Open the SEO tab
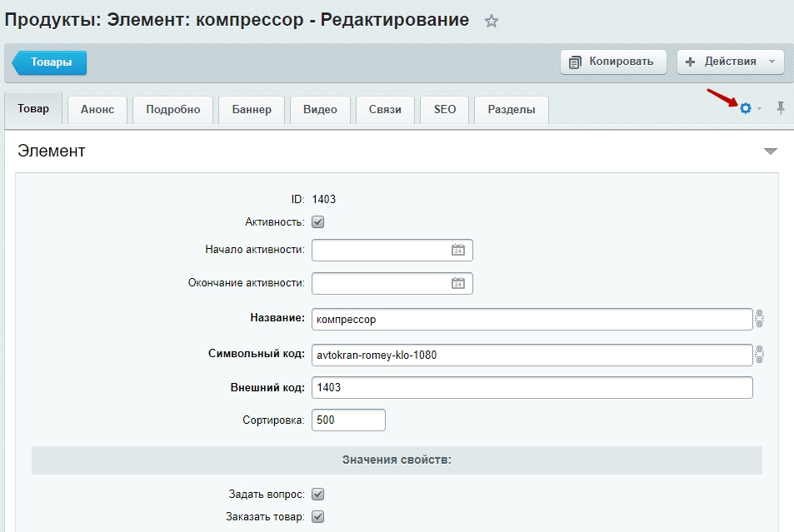The height and width of the screenshot is (532, 794). (x=445, y=109)
